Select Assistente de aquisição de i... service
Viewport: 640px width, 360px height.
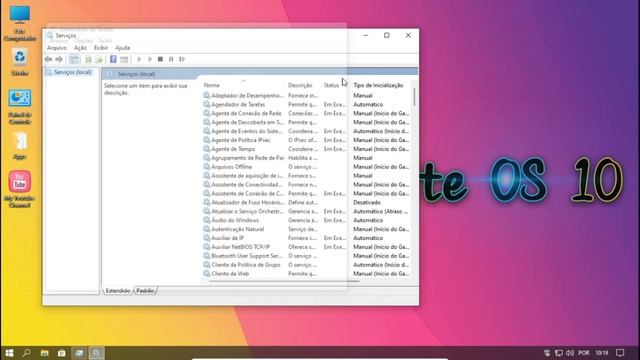point(247,176)
